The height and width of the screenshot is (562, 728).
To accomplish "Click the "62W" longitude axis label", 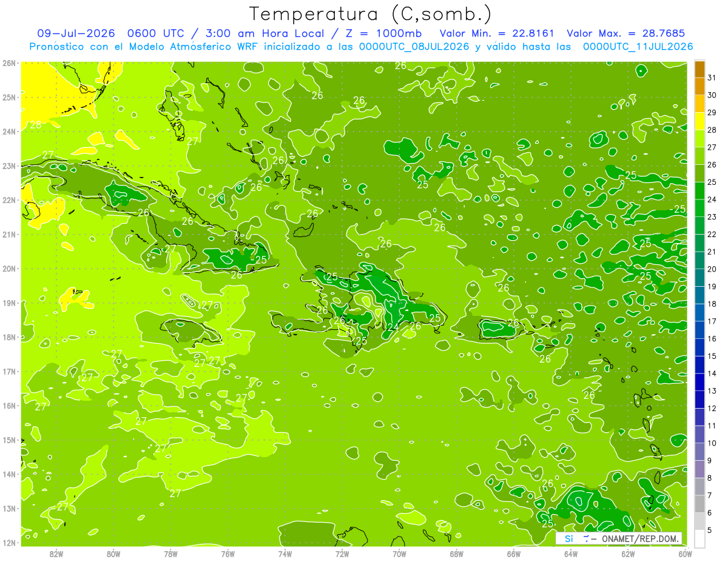I will 628,554.
